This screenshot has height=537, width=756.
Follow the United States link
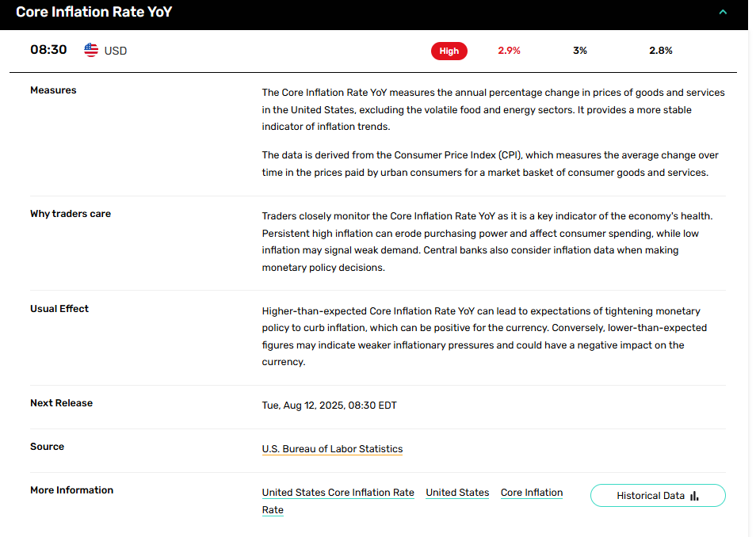[x=457, y=493]
